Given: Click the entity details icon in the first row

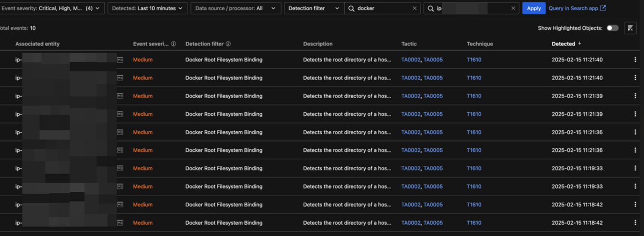Looking at the screenshot, I should coord(120,60).
